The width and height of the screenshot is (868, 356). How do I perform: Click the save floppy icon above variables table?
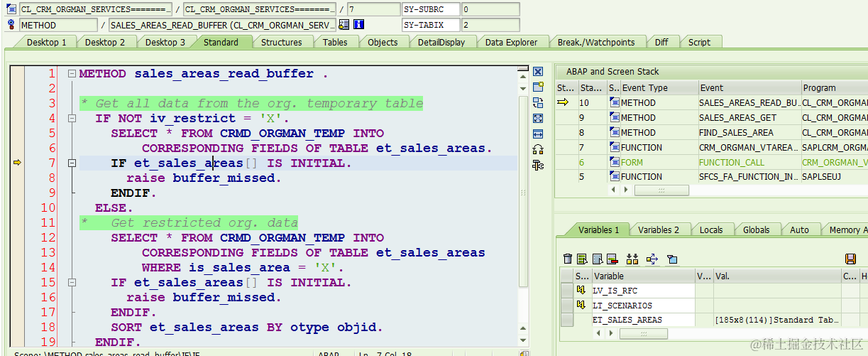pyautogui.click(x=851, y=259)
